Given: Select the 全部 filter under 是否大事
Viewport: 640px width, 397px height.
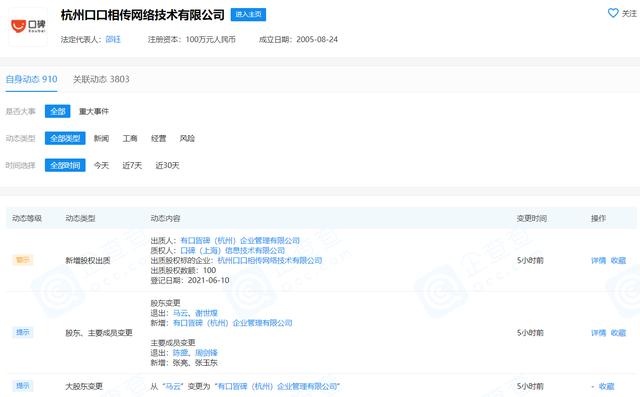Looking at the screenshot, I should [x=58, y=111].
